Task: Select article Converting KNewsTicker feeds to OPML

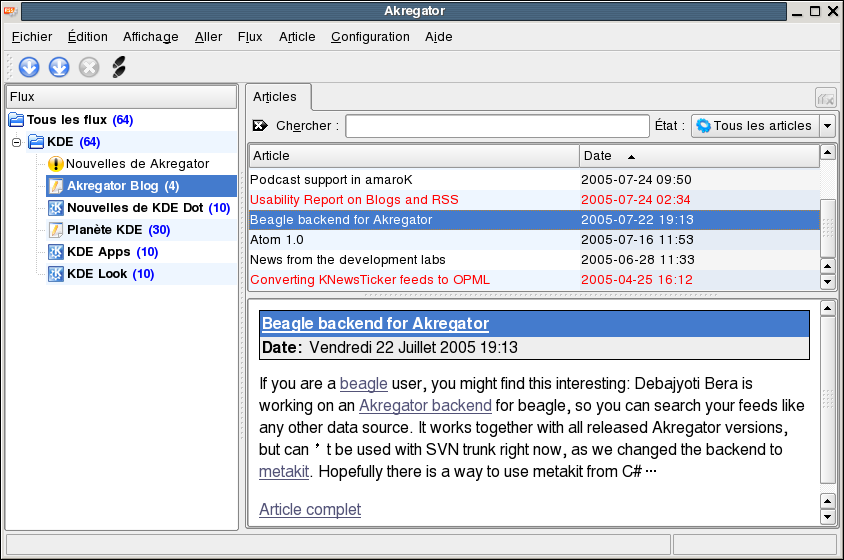Action: 534,279
